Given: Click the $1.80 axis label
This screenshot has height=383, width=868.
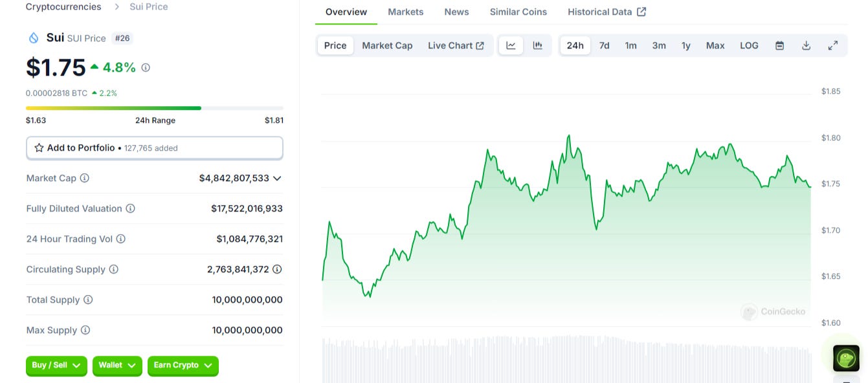Looking at the screenshot, I should (x=830, y=138).
